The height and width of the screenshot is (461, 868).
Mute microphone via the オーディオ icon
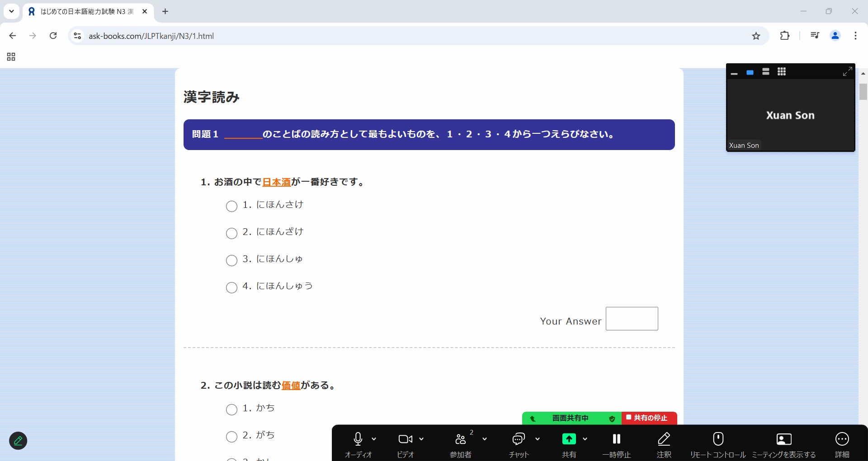pyautogui.click(x=358, y=439)
